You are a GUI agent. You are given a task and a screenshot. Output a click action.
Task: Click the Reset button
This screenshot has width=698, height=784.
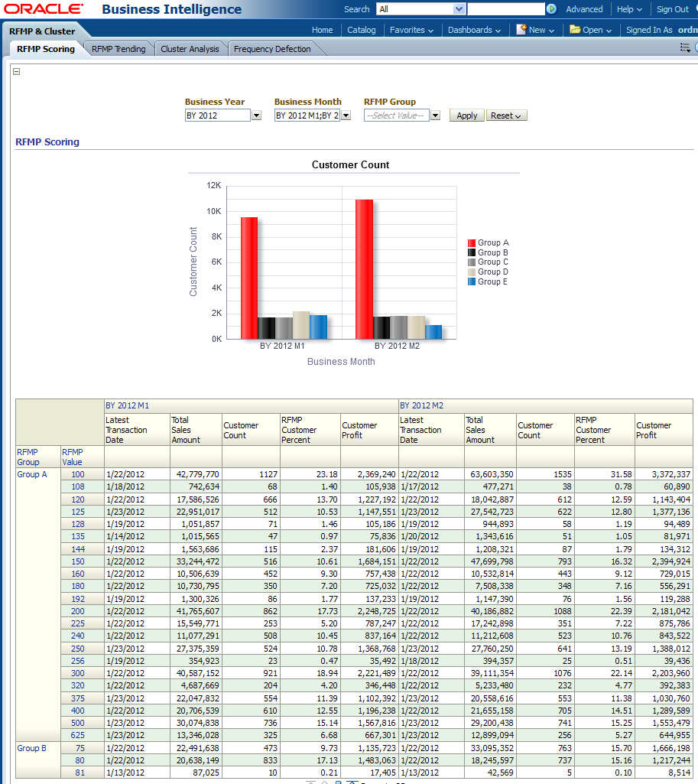tap(506, 115)
